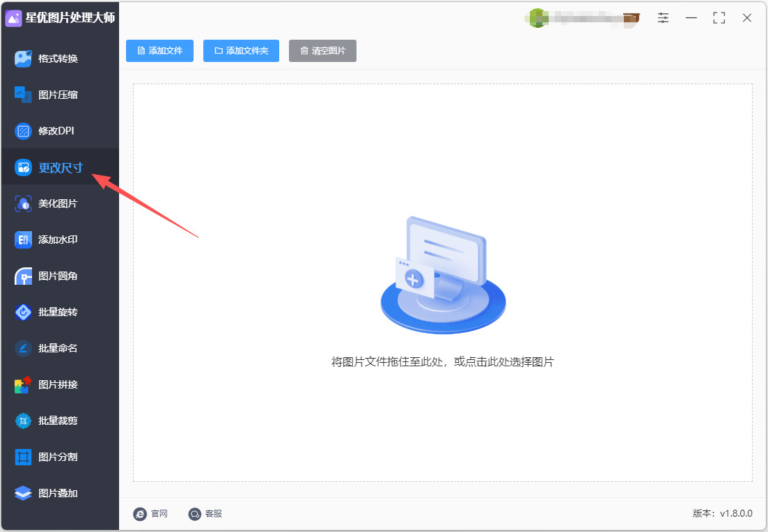Viewport: 768px width, 532px height.
Task: Click the 图片叠加 layers overlay icon
Action: (x=23, y=493)
